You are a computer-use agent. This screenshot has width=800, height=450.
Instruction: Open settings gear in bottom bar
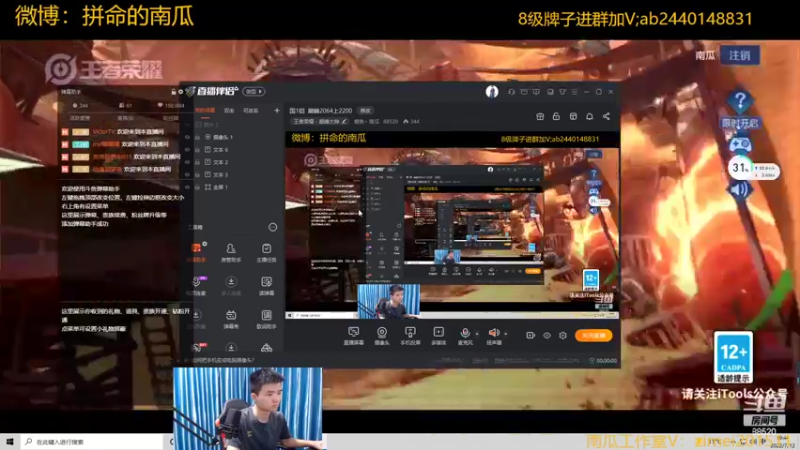pyautogui.click(x=563, y=335)
